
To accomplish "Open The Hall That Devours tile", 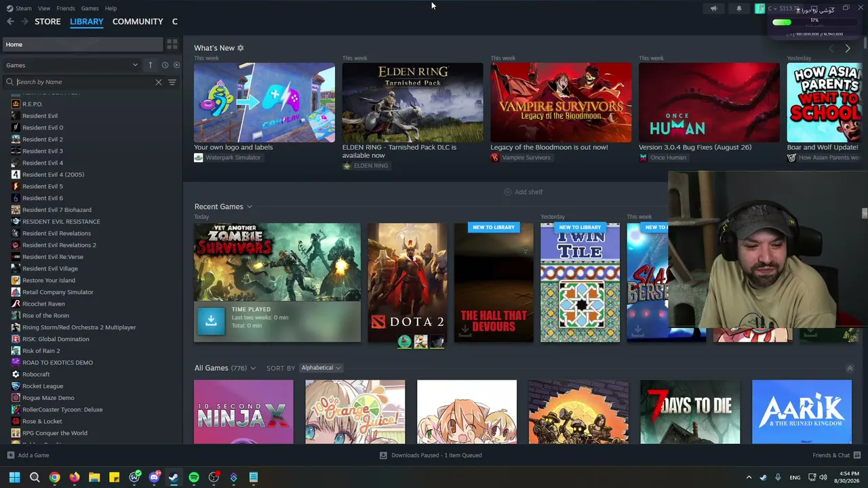I will [494, 283].
